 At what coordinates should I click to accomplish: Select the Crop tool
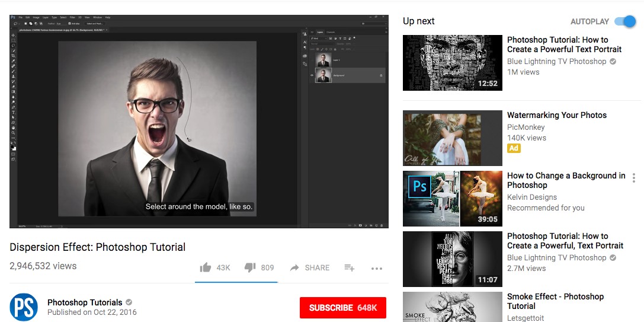13,56
